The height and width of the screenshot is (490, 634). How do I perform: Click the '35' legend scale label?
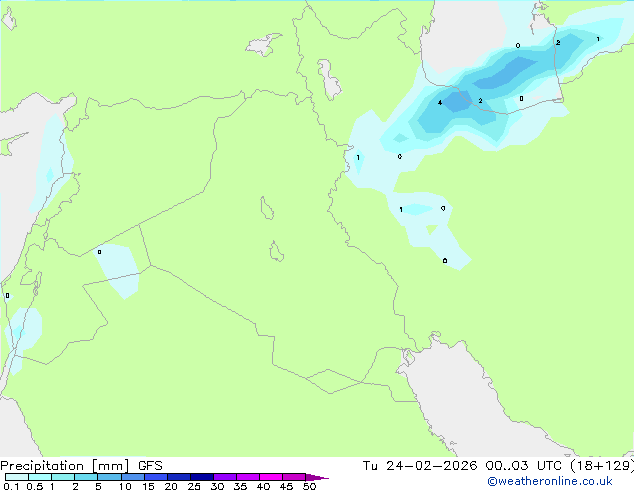point(240,486)
